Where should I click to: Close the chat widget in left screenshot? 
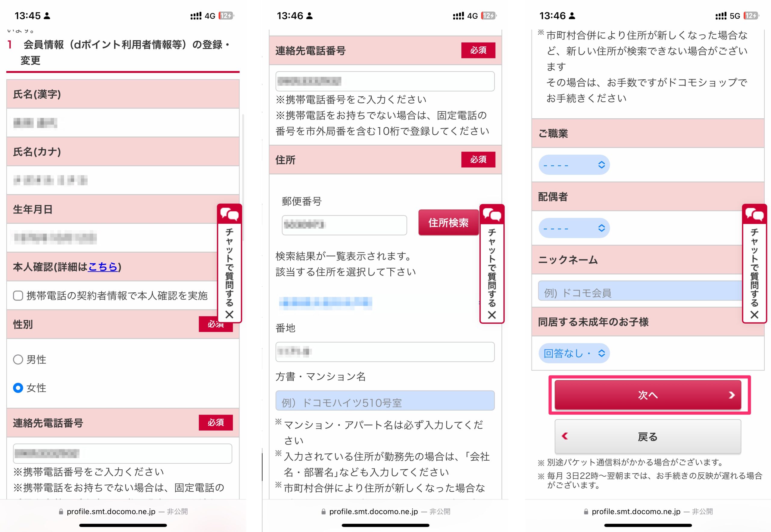click(x=229, y=314)
